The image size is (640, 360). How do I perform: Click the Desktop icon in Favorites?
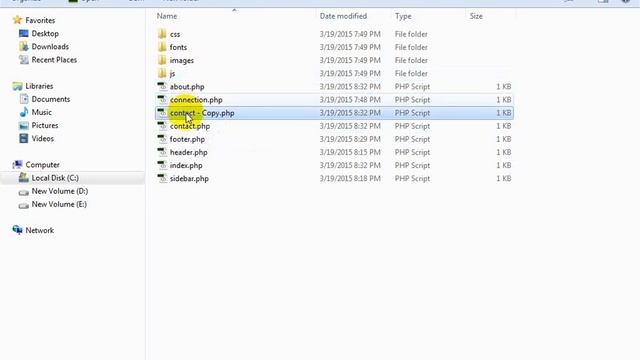click(24, 33)
